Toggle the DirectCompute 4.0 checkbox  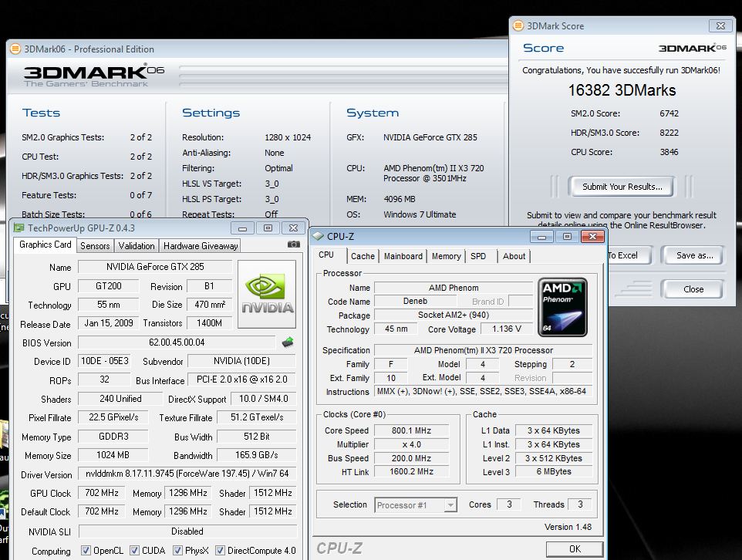click(220, 550)
